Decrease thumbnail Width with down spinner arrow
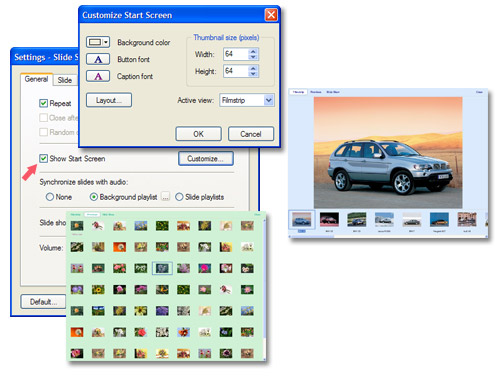The height and width of the screenshot is (380, 500). (x=253, y=57)
